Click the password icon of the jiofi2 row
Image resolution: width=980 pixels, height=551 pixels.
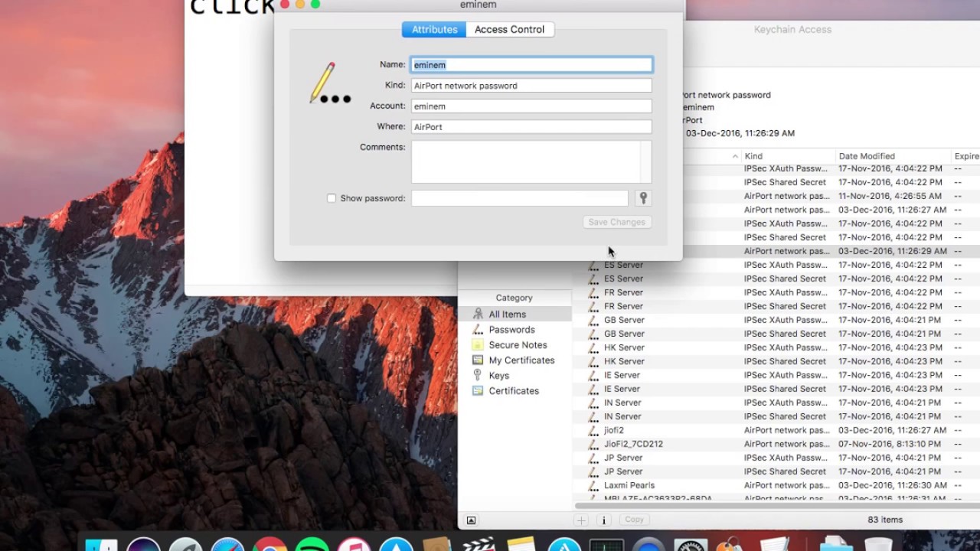(593, 430)
